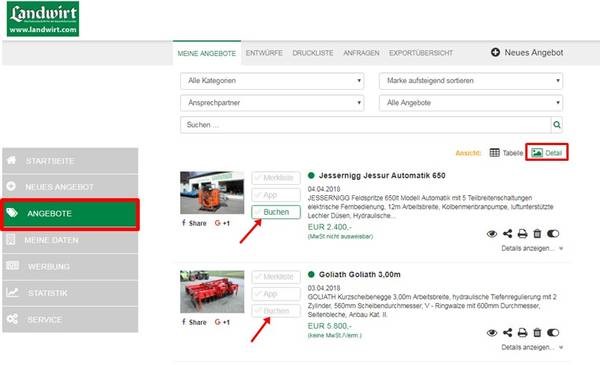Open Service in the sidebar
The image size is (600, 365).
point(70,319)
